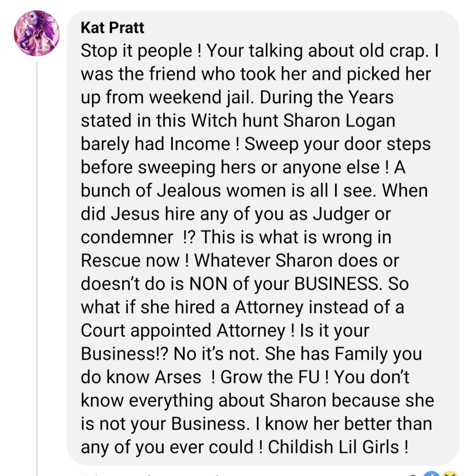Screen dimensions: 473x476
Task: Click the Kat Pratt commenter name
Action: pos(112,28)
